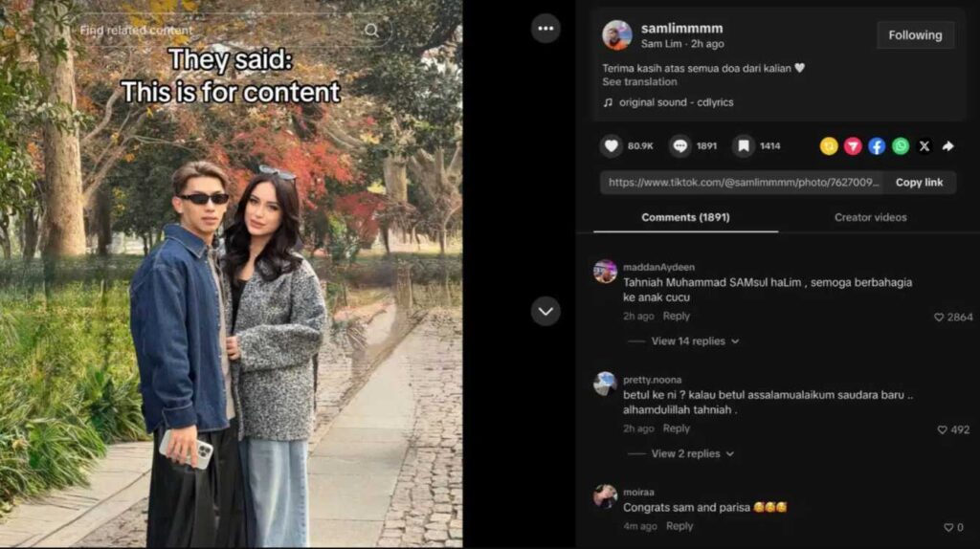Open more share options arrow
980x549 pixels.
click(x=948, y=146)
